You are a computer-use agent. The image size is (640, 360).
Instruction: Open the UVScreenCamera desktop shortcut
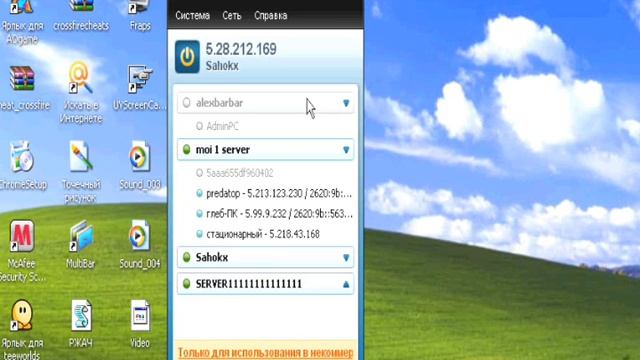point(140,88)
